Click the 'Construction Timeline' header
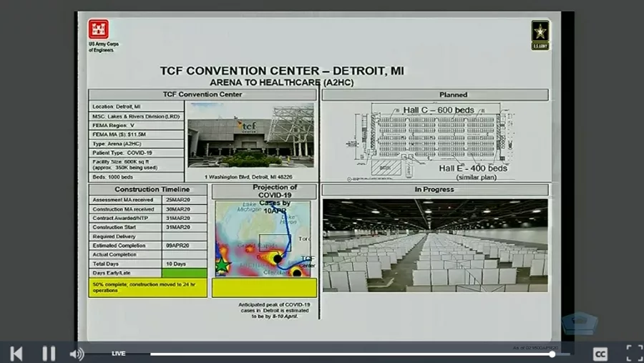Screen dimensions: 644x363 pos(148,190)
